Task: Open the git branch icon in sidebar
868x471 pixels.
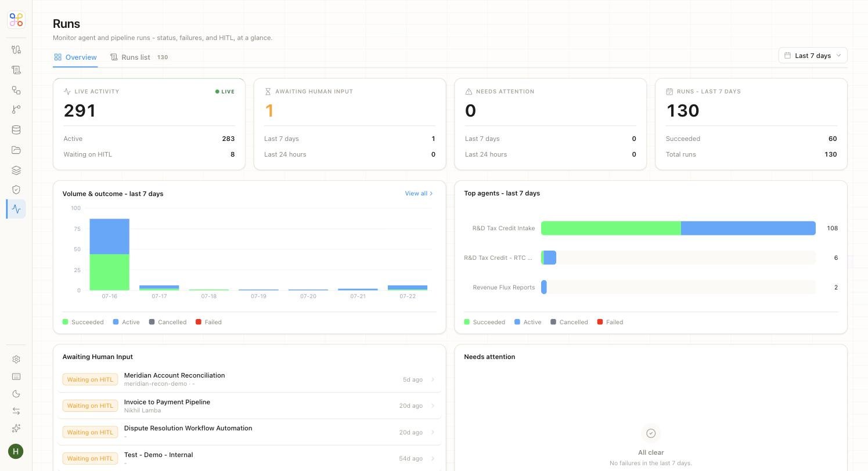Action: (16, 110)
